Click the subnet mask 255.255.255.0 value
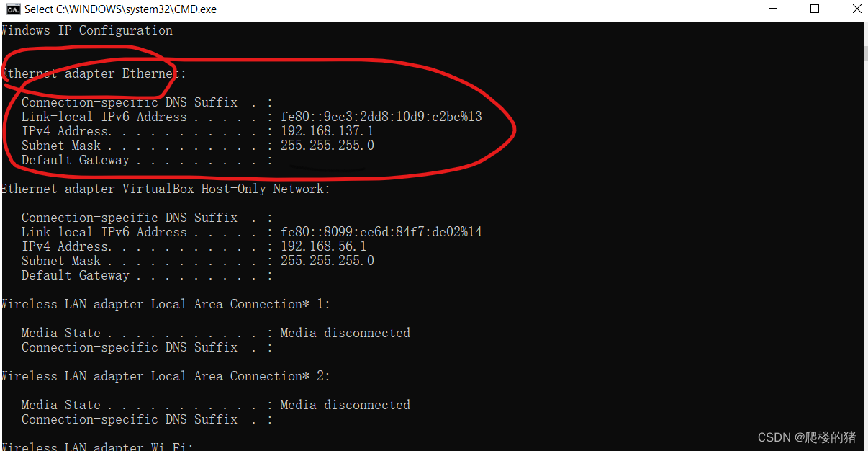This screenshot has width=868, height=451. (327, 145)
